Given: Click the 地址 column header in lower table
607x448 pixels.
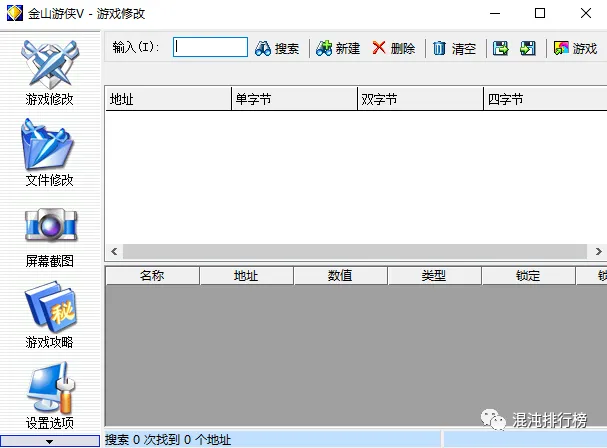Looking at the screenshot, I should (246, 276).
